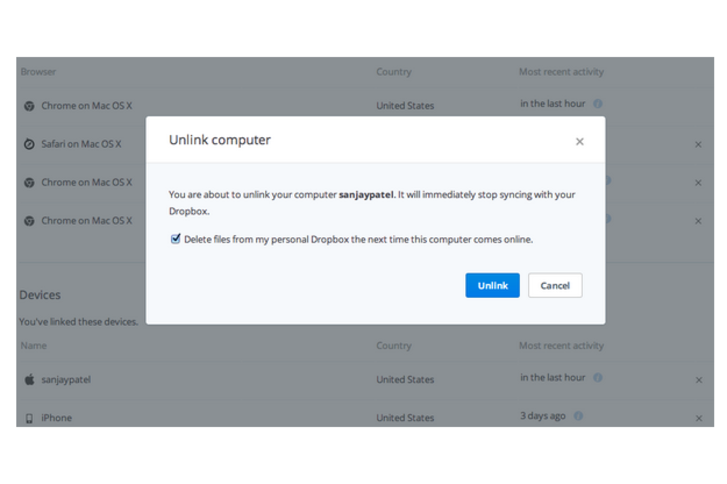Select the sanjaypatel device name
Screen dimensions: 727x484
(66, 380)
